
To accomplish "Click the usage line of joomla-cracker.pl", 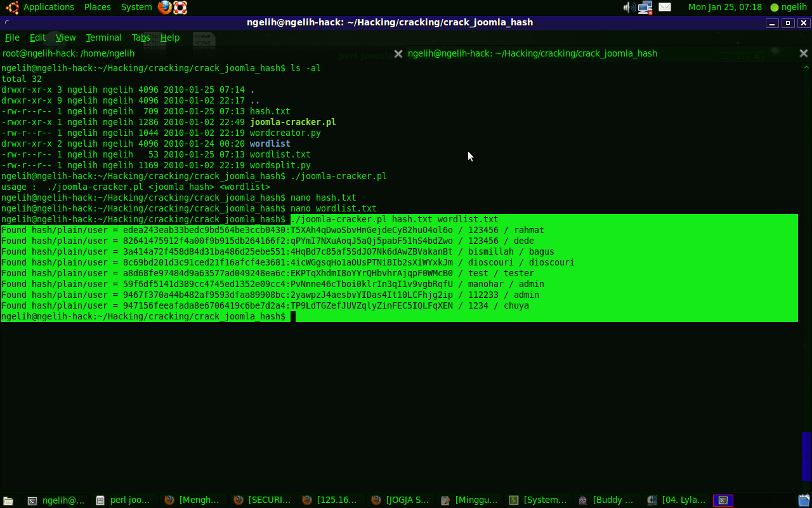I will coord(136,187).
